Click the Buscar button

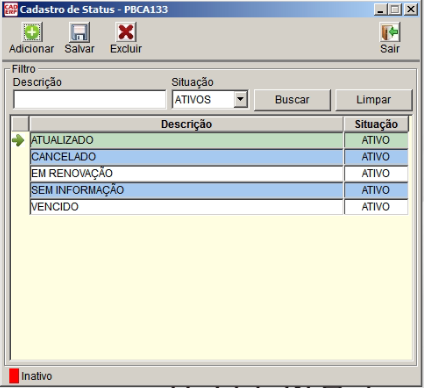pos(292,100)
